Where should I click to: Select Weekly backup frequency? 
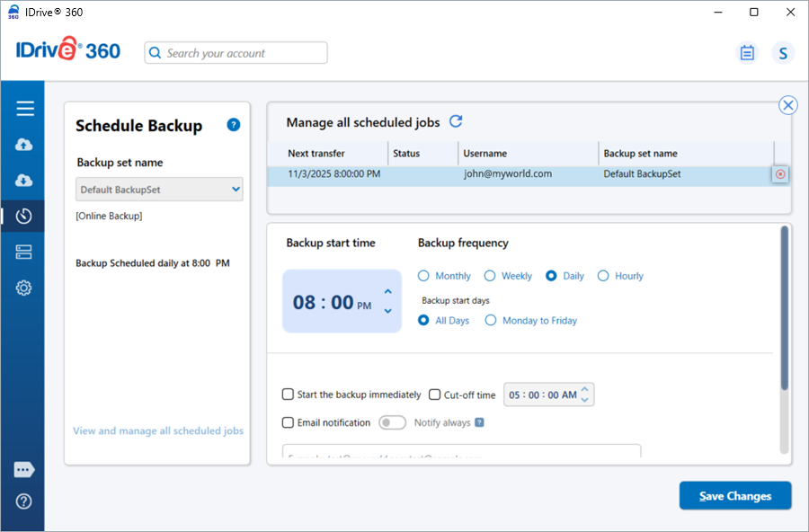490,276
